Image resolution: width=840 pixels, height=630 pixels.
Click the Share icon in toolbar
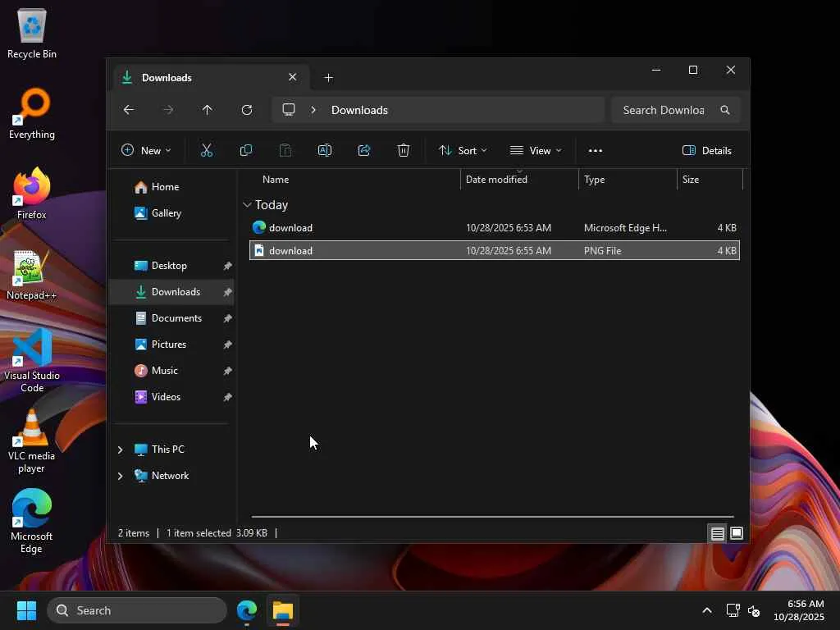click(364, 150)
